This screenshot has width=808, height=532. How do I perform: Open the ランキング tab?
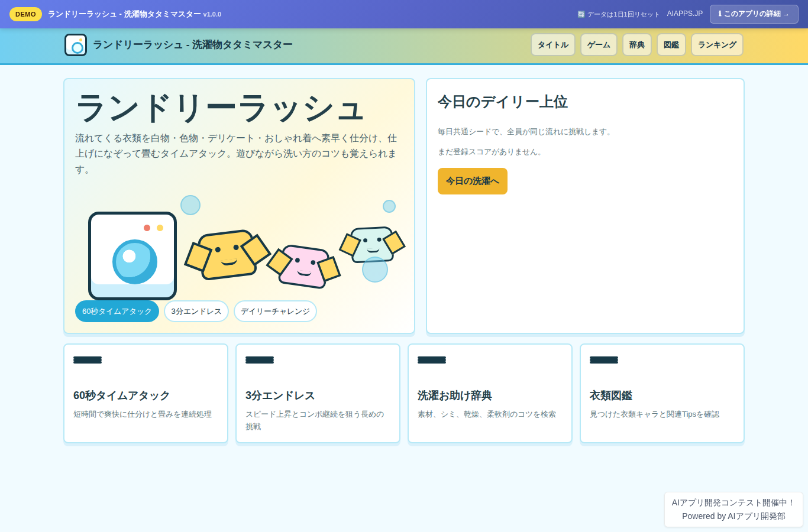(x=717, y=45)
